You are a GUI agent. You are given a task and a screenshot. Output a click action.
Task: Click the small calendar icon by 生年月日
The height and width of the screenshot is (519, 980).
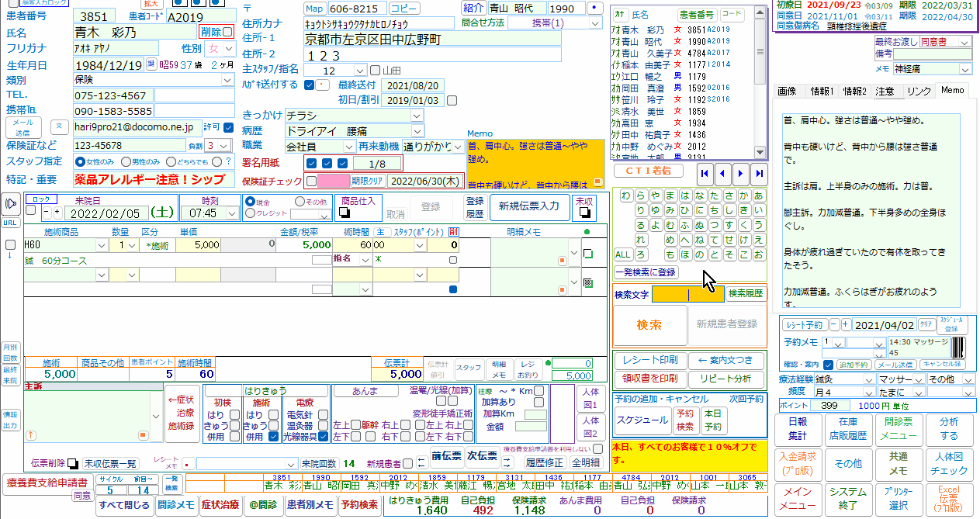(x=151, y=64)
